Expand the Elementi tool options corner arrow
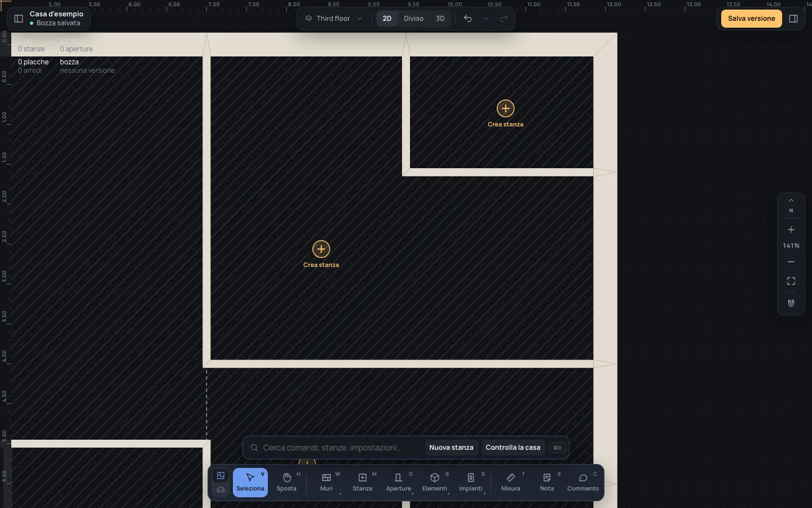The image size is (812, 508). tap(448, 494)
